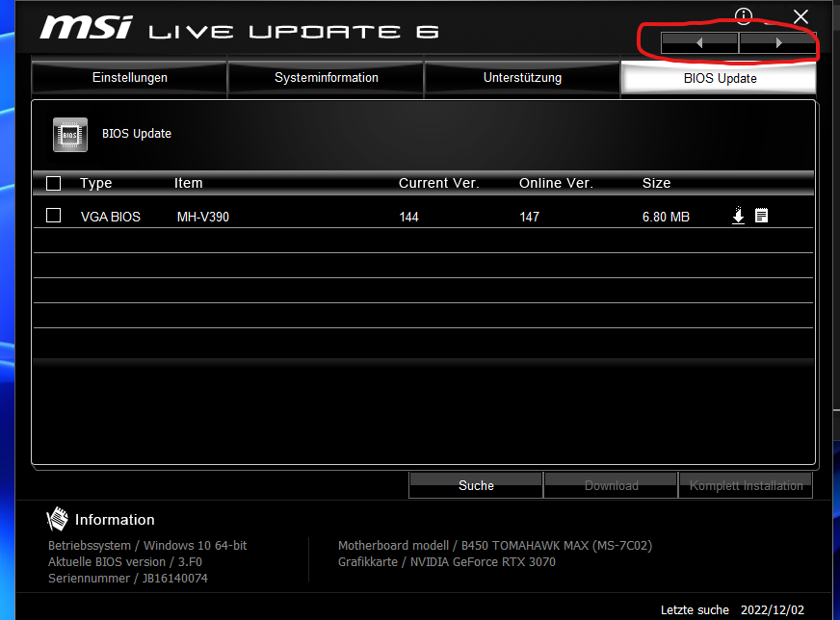
Task: Check the VGA BIOS row checkbox
Action: tap(54, 216)
